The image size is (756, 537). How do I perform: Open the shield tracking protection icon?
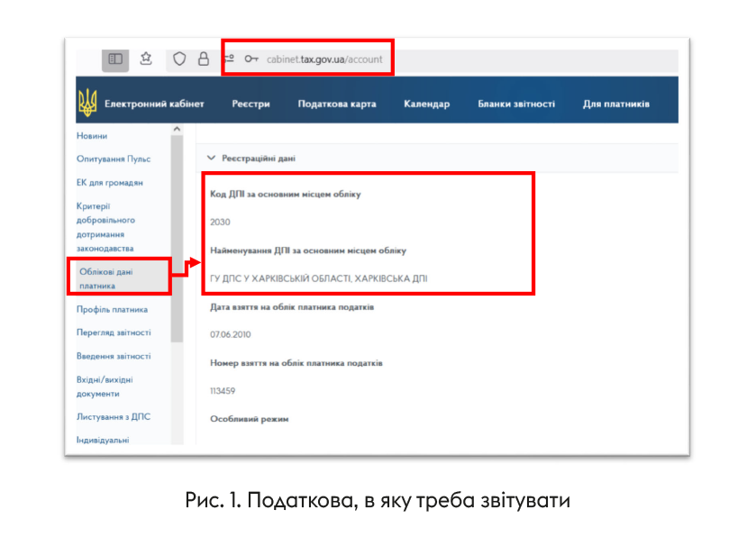[x=179, y=59]
